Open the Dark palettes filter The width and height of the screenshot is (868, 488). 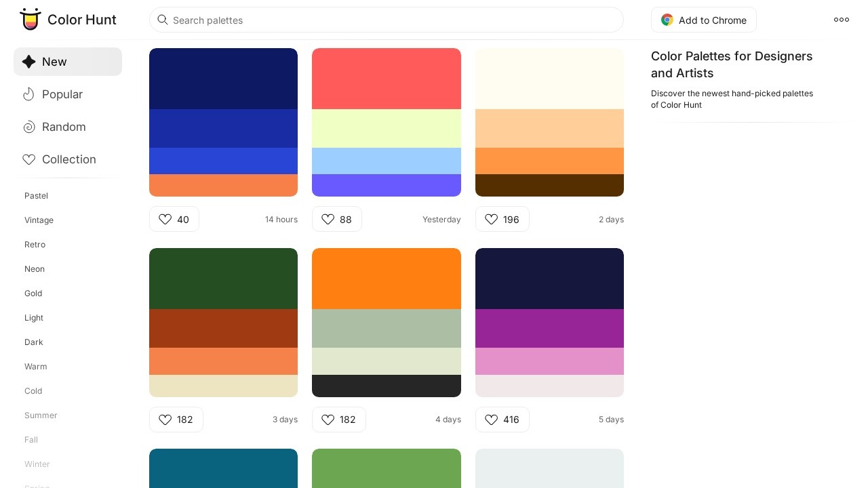tap(33, 342)
